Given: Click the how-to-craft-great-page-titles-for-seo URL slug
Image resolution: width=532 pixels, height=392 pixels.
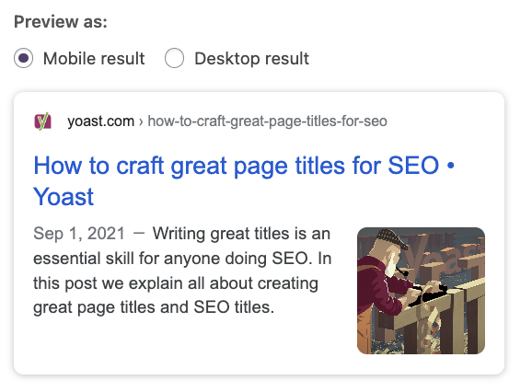Looking at the screenshot, I should click(x=267, y=121).
